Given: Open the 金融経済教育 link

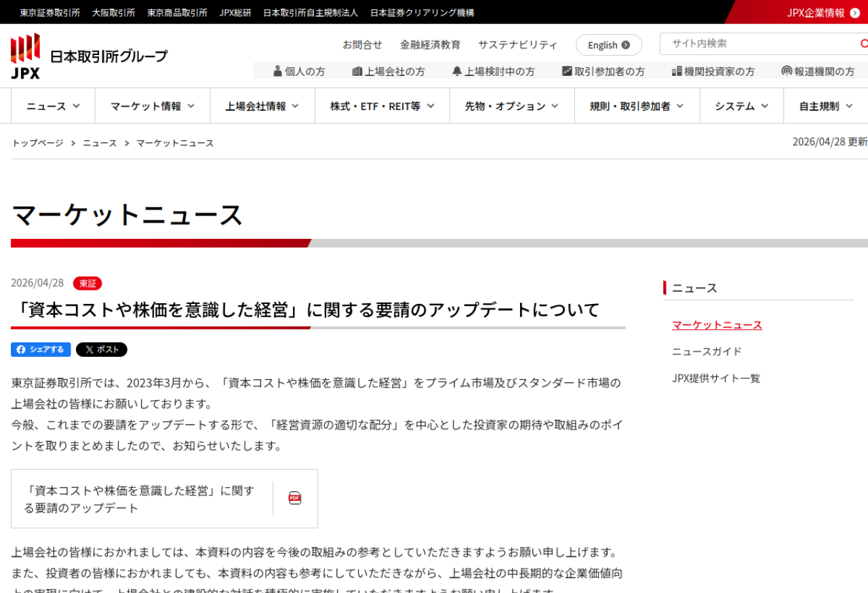Looking at the screenshot, I should [x=430, y=45].
